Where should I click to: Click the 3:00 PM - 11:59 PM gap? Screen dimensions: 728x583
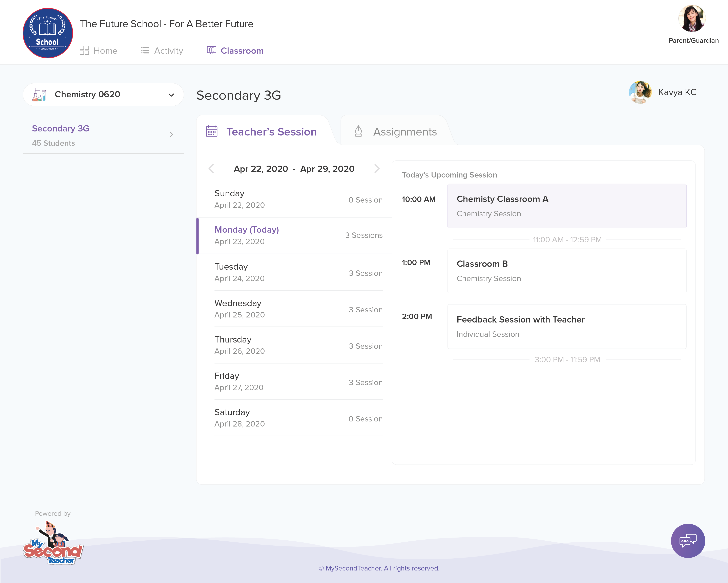[567, 359]
